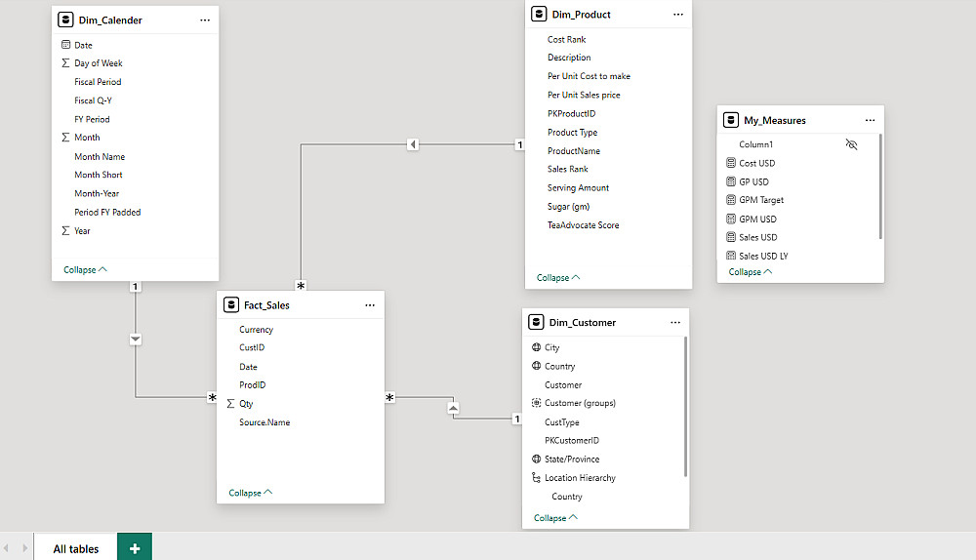Toggle visibility of hidden Column1
Screen dimensions: 976x560
click(x=851, y=144)
